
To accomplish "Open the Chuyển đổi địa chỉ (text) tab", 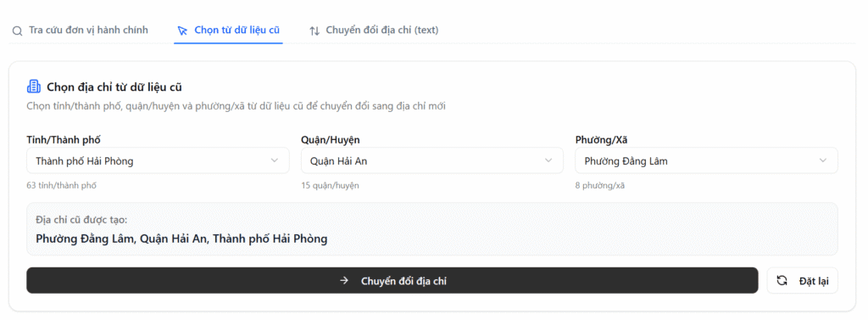I will (x=374, y=31).
